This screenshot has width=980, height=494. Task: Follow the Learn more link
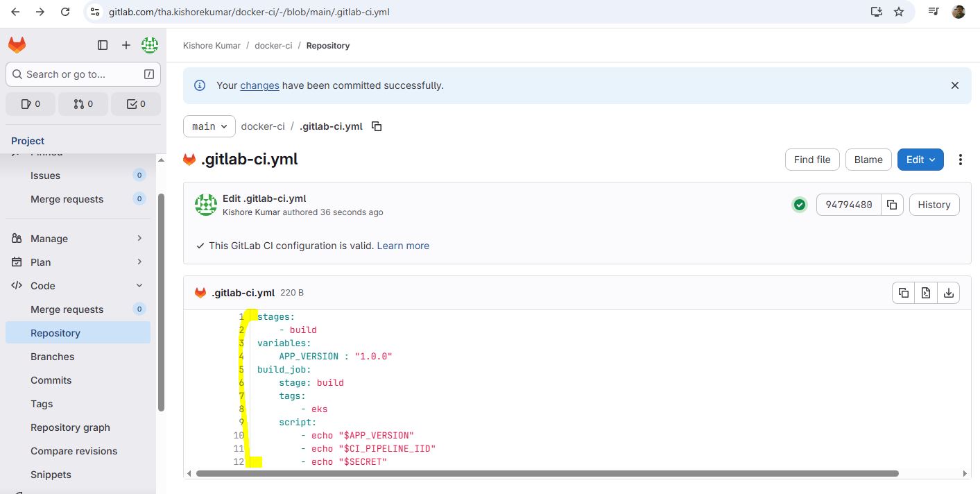(x=403, y=246)
